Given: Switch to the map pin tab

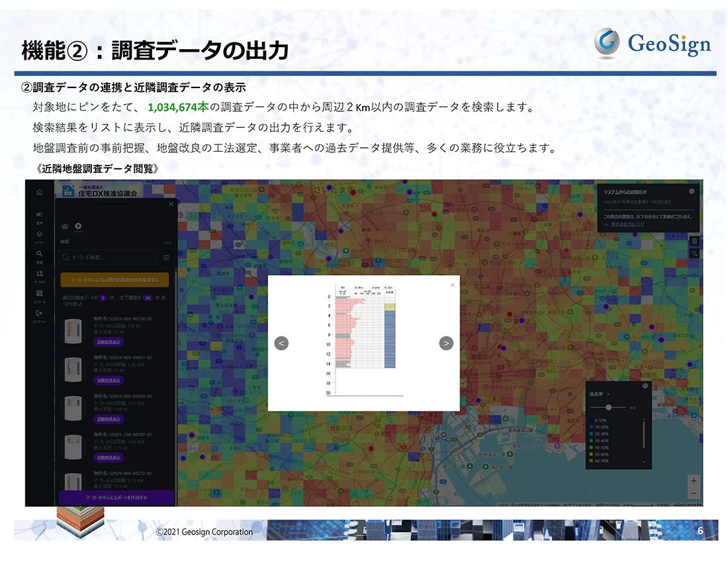Looking at the screenshot, I should click(77, 227).
